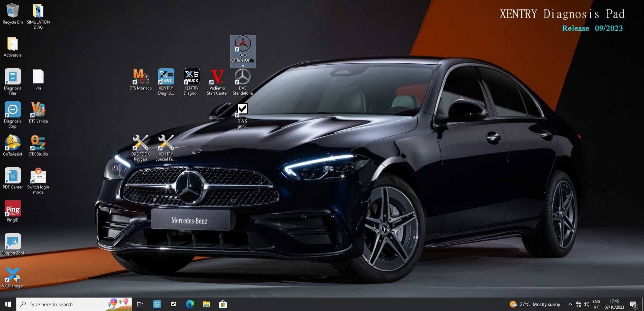Open GoToAssist desktop icon
The image size is (644, 311).
[x=13, y=145]
